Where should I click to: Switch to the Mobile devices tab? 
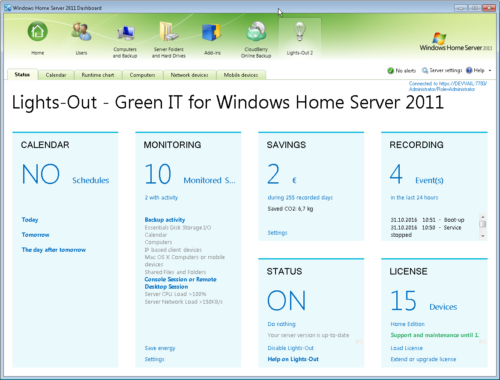coord(241,75)
